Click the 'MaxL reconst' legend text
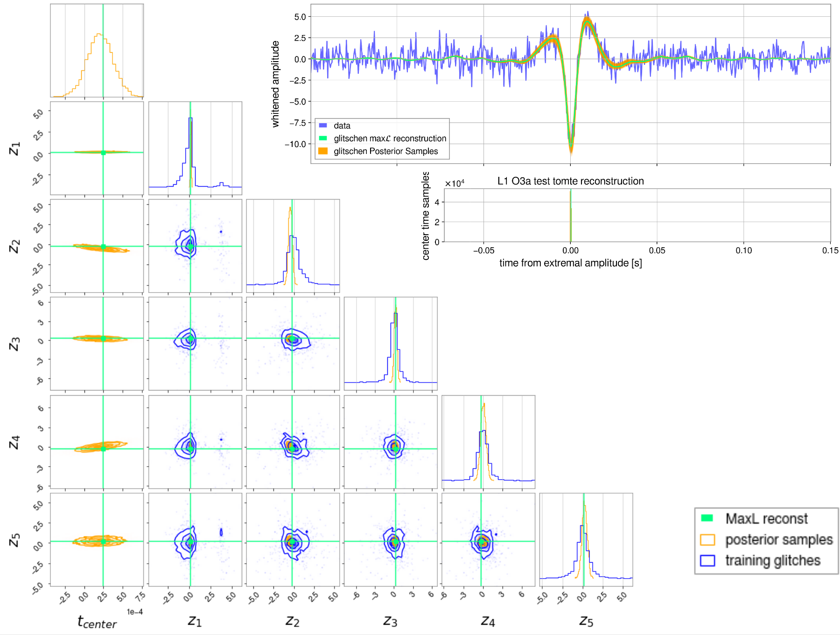 point(767,518)
